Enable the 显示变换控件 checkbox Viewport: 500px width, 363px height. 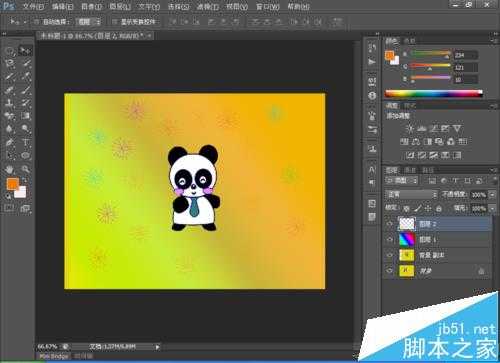click(114, 22)
